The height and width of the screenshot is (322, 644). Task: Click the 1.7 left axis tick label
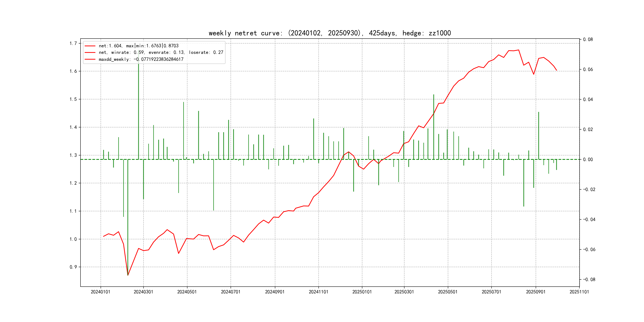tap(73, 44)
